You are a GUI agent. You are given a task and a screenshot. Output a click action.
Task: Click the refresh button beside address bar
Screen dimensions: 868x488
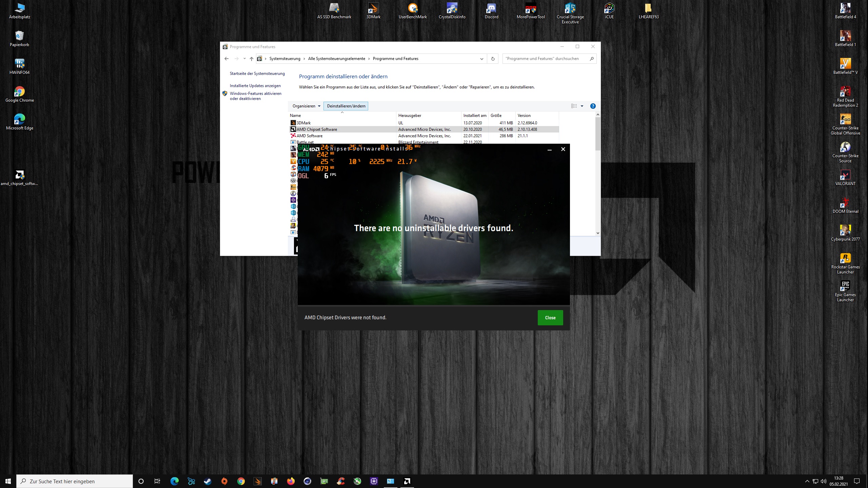tap(493, 59)
